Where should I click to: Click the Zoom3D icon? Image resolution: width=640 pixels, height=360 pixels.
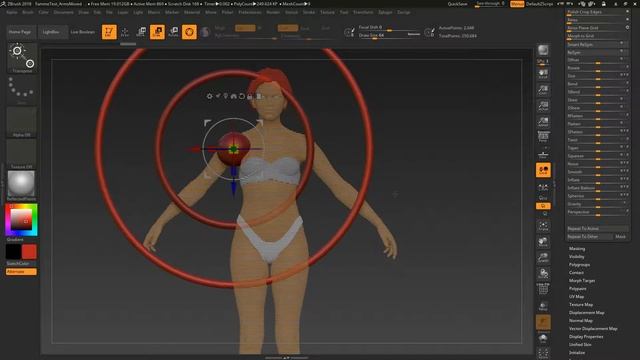pyautogui.click(x=543, y=258)
